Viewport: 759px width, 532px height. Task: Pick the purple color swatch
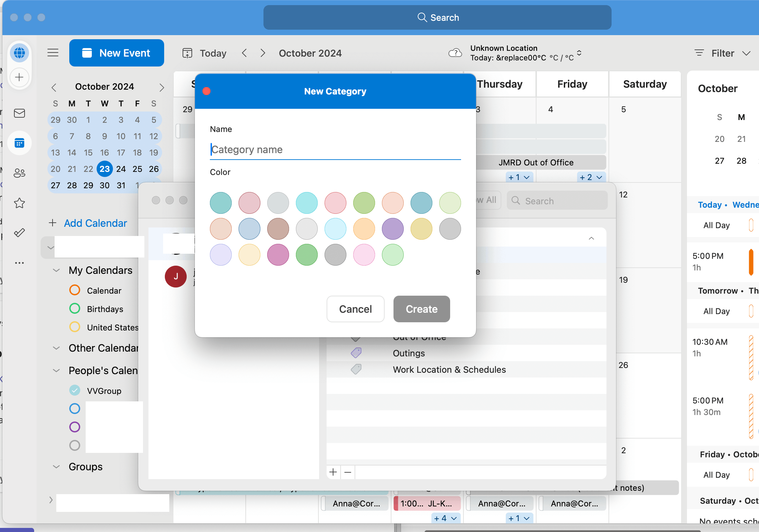click(392, 229)
